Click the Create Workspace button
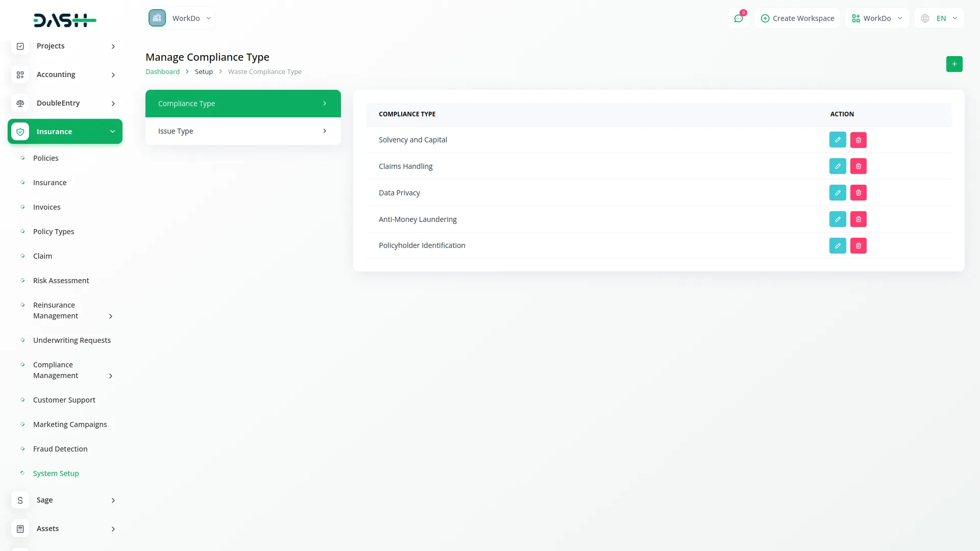Screen dimensions: 980x551 [797, 18]
